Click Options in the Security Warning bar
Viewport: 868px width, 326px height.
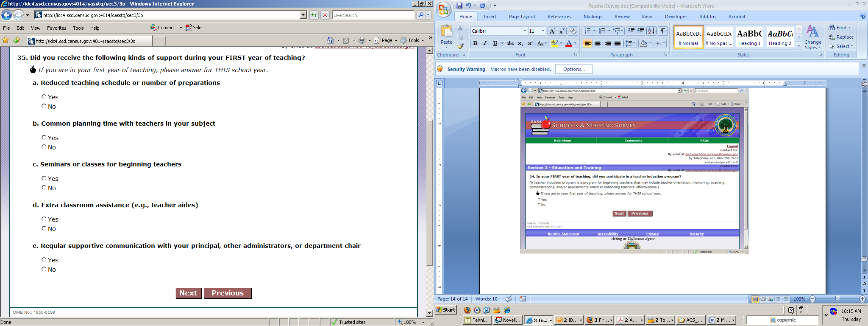[574, 69]
